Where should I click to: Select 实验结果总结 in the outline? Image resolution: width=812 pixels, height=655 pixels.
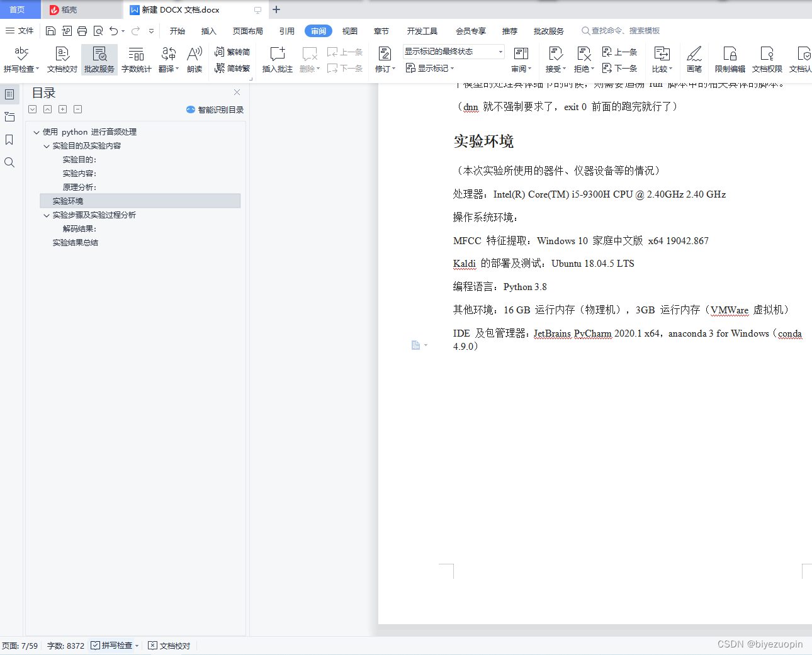click(76, 243)
